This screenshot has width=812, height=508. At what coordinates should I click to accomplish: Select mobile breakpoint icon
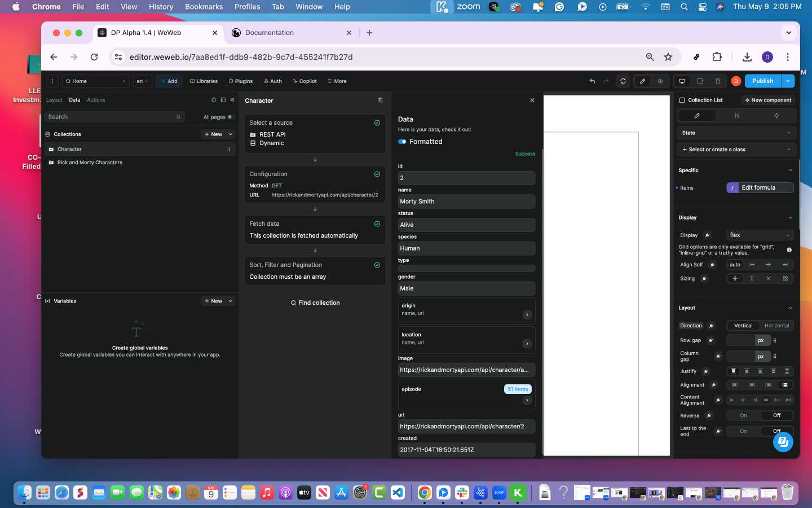pos(717,81)
